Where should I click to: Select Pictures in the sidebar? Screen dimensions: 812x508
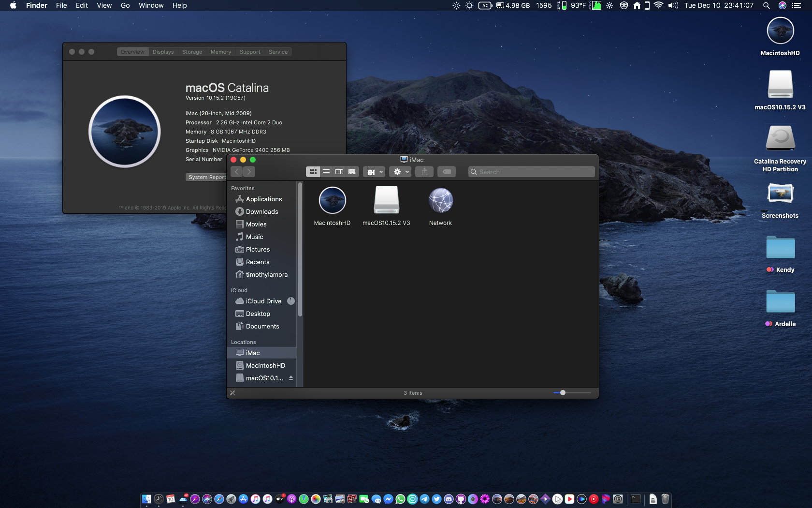pos(261,249)
